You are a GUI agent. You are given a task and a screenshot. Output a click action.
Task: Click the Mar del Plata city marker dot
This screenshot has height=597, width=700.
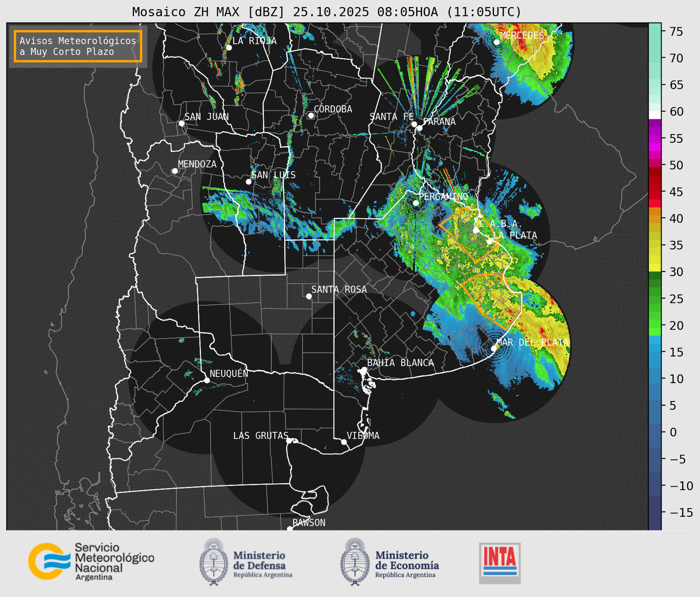click(x=494, y=349)
